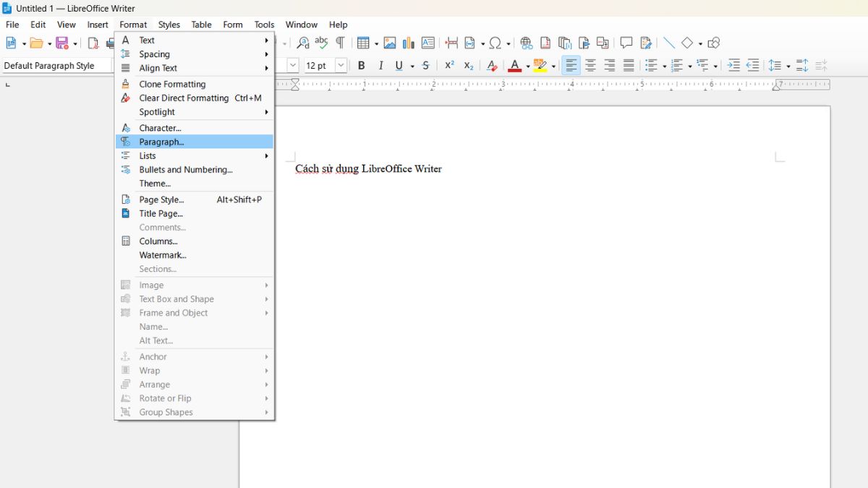
Task: Toggle Italic formatting
Action: 380,66
